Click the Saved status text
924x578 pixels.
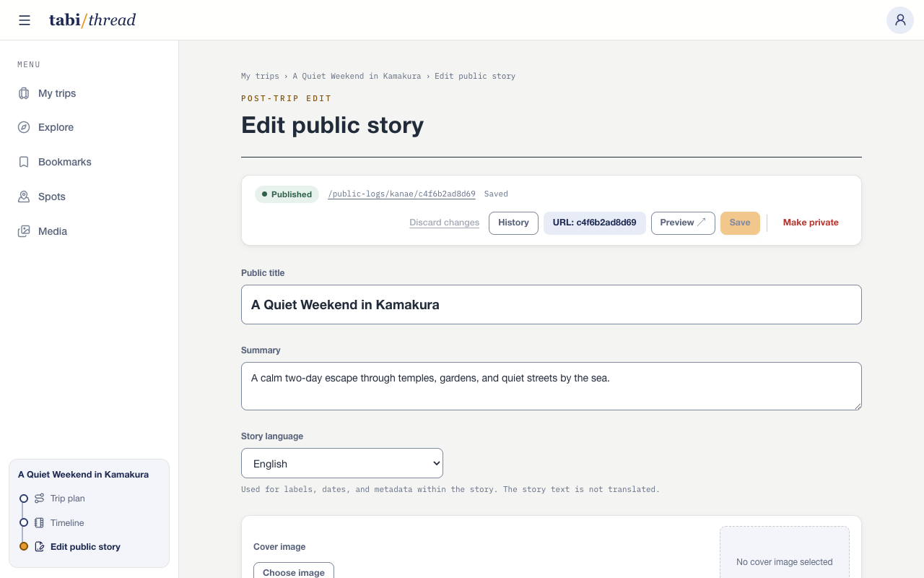point(496,194)
